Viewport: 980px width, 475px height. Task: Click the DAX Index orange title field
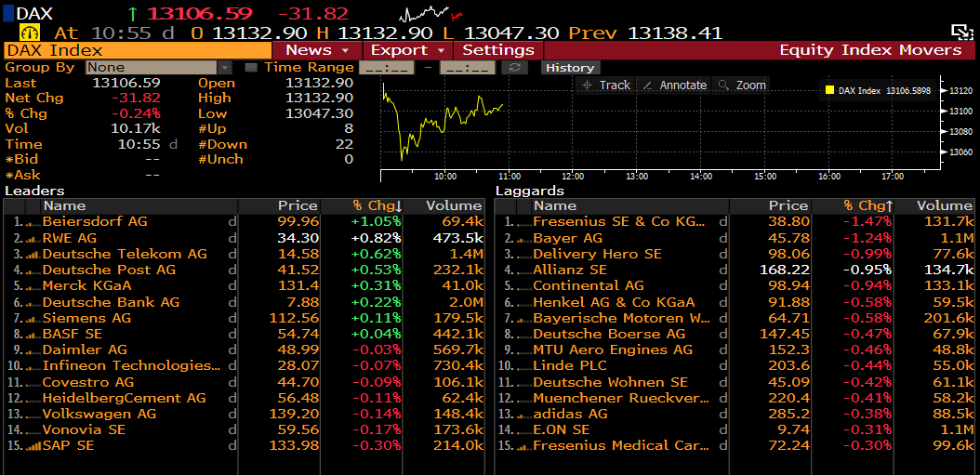point(138,50)
